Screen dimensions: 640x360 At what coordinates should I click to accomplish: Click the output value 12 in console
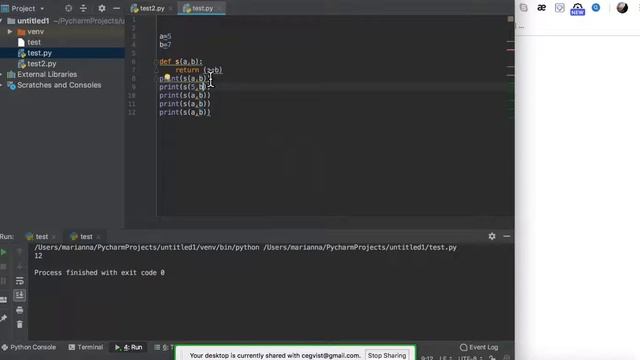pos(38,256)
